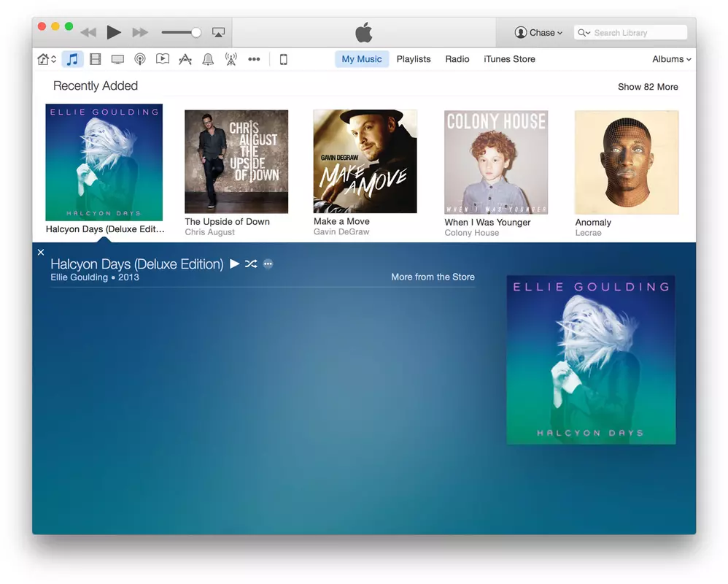Open the Podcasts library icon

click(x=140, y=59)
